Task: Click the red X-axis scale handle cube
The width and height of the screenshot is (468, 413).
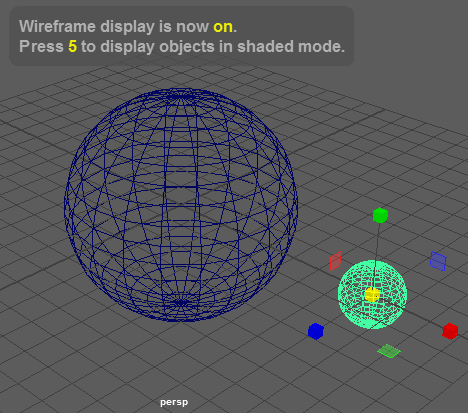Action: (x=450, y=331)
